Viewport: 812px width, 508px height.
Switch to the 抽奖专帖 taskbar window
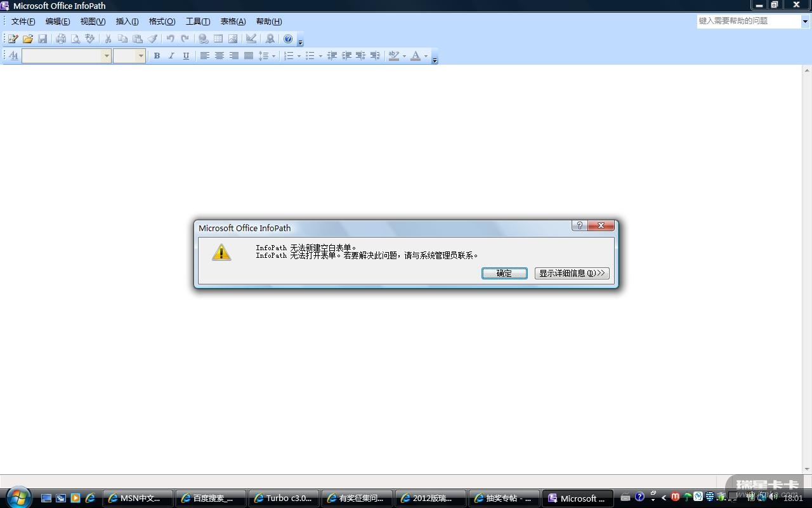coord(504,498)
